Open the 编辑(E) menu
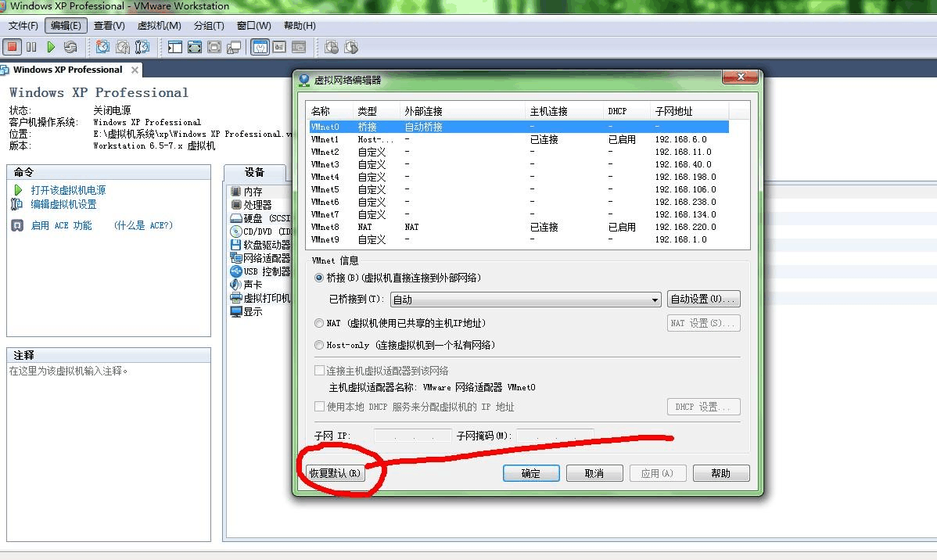The height and width of the screenshot is (560, 937). point(66,26)
